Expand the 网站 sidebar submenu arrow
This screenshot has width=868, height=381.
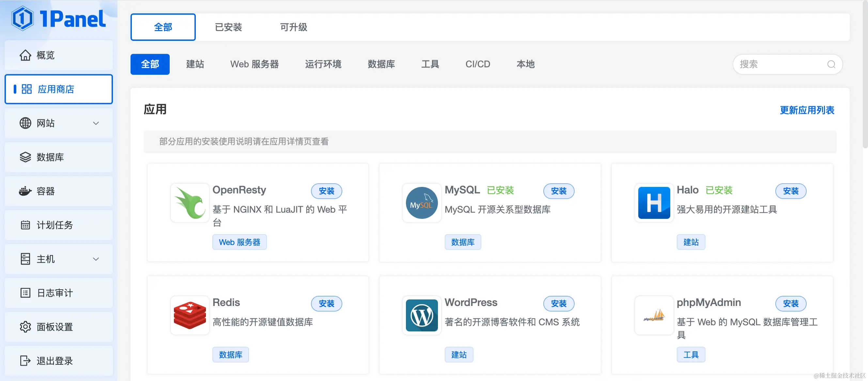click(x=96, y=123)
